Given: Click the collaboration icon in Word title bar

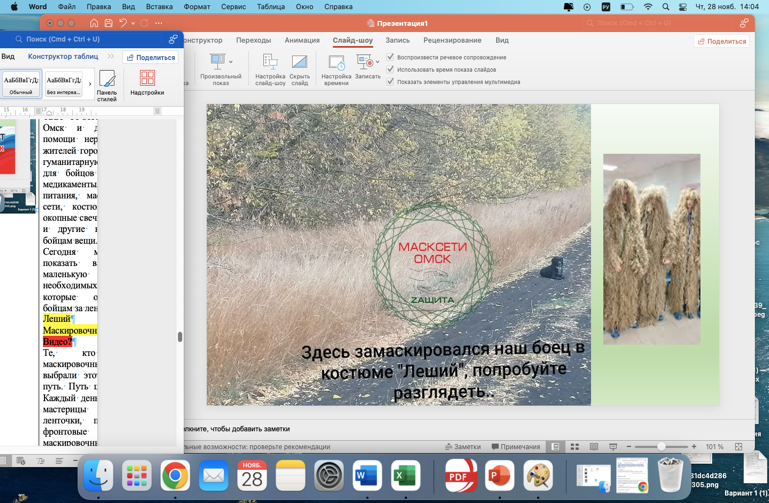Looking at the screenshot, I should click(x=173, y=39).
